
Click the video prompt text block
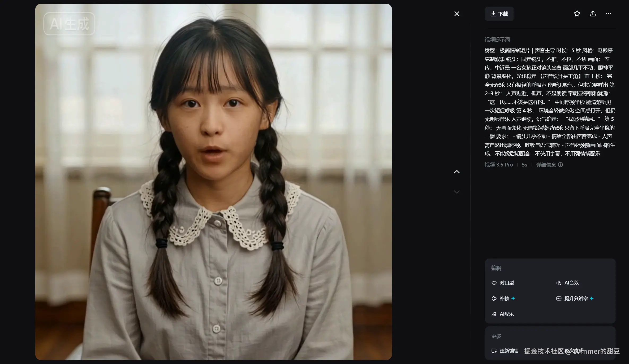pos(549,102)
